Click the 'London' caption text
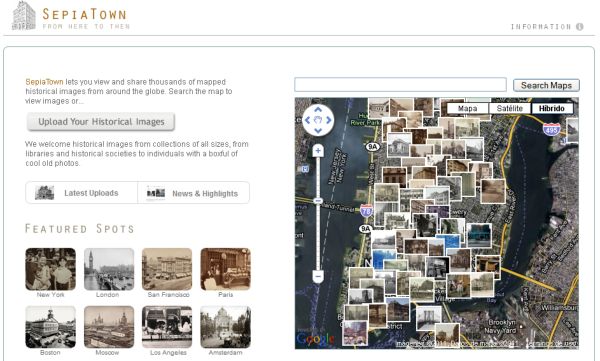 (108, 295)
